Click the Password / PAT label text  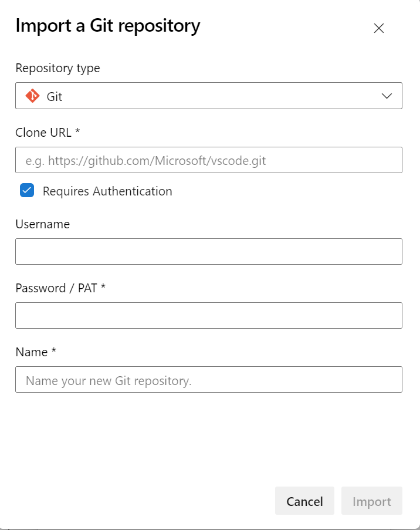[x=56, y=288]
